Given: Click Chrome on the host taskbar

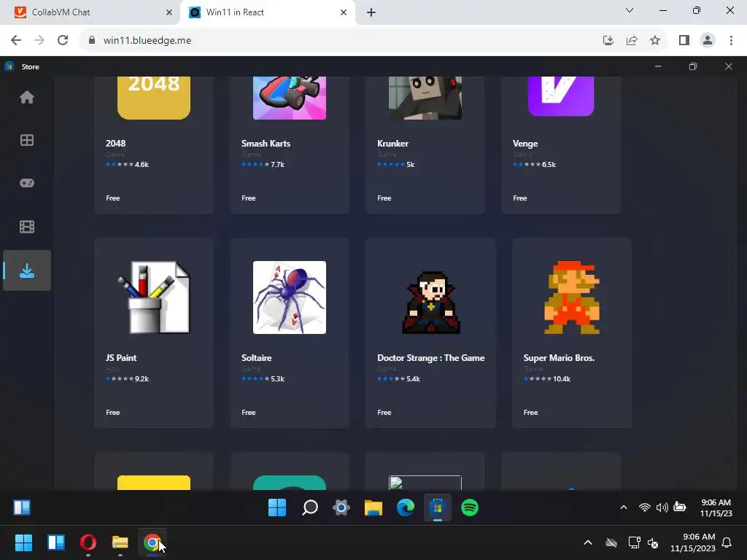Looking at the screenshot, I should coord(152,542).
